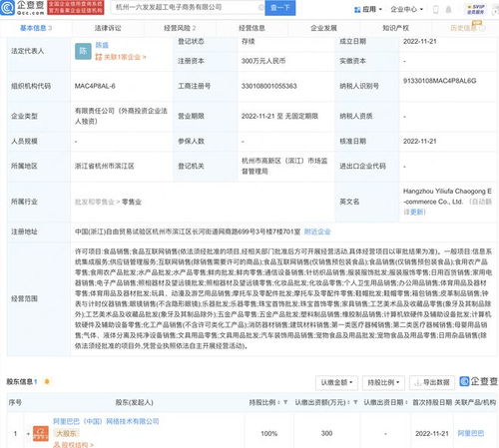
Task: Click the 查一下 search button
Action: 280,8
